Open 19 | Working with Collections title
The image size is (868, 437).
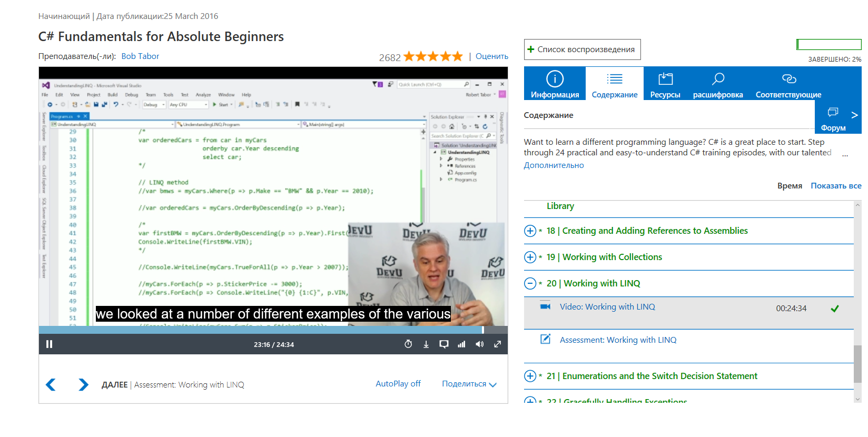point(604,257)
